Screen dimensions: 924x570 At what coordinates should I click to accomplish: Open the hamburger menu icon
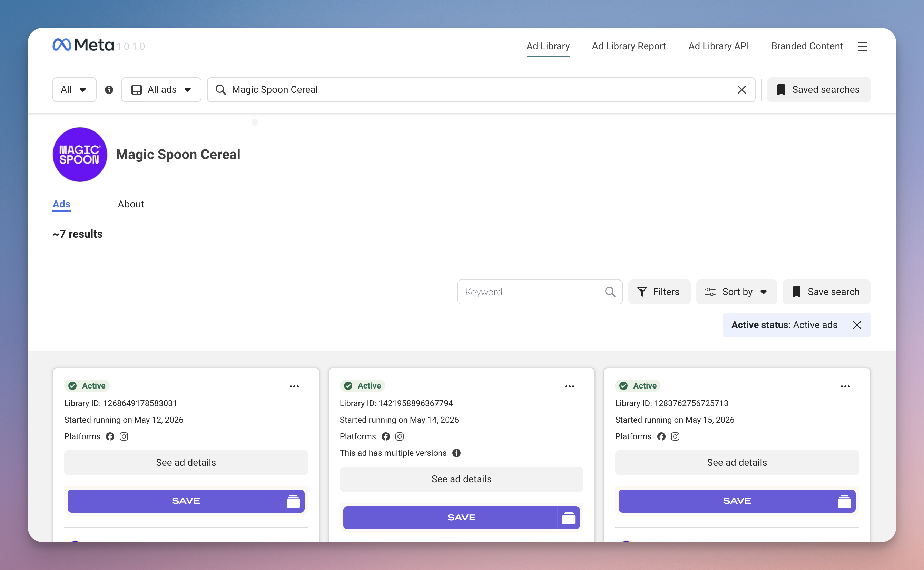(862, 46)
